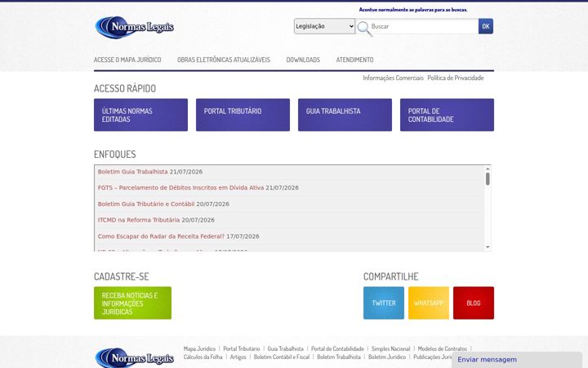Open the Legislação search category dropdown

coord(324,26)
